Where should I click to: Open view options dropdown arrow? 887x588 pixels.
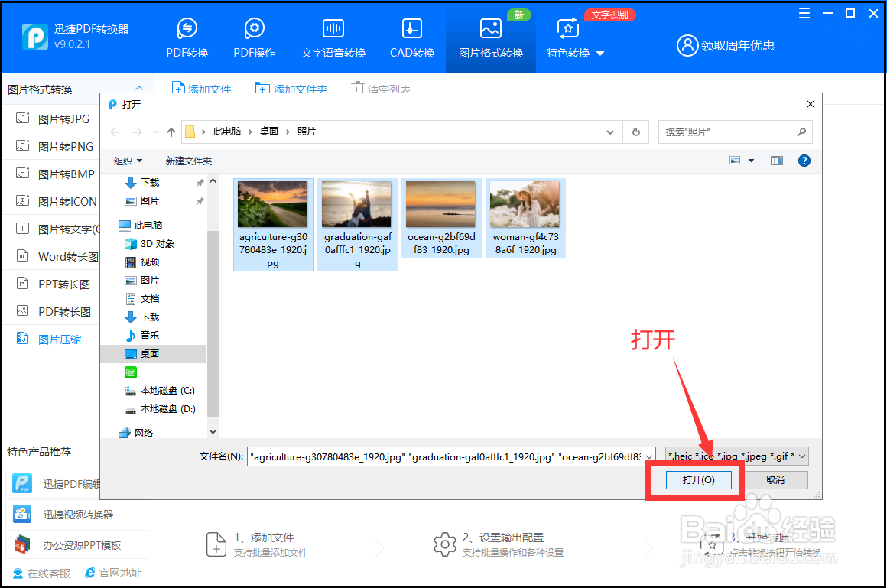point(751,161)
